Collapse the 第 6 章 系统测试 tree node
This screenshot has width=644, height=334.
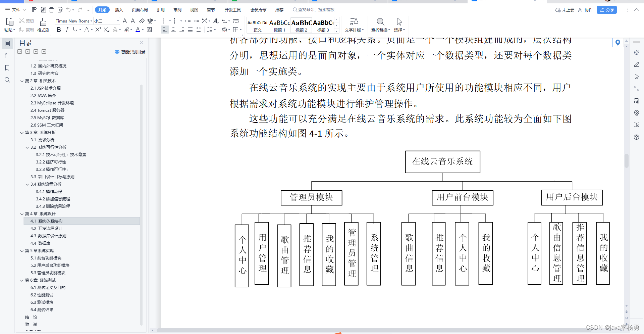coord(22,280)
